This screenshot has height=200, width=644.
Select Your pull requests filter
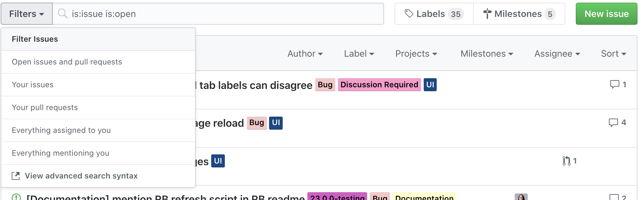point(98,107)
